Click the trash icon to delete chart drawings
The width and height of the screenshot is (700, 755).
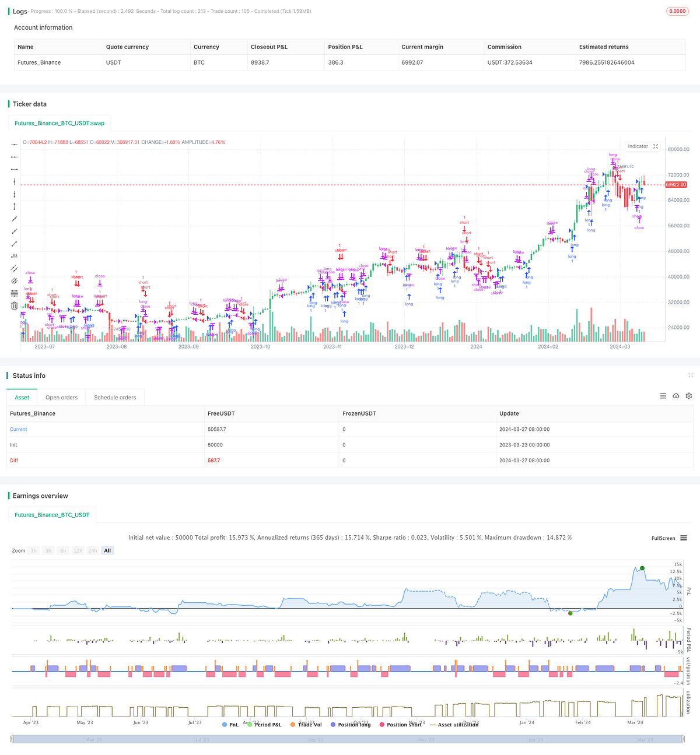click(x=15, y=305)
